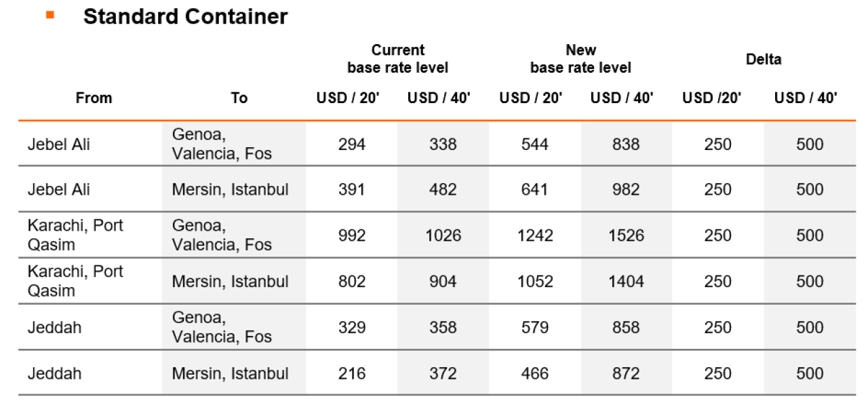Select the 641 new USD/20' value
The width and height of the screenshot is (868, 416).
(x=534, y=189)
